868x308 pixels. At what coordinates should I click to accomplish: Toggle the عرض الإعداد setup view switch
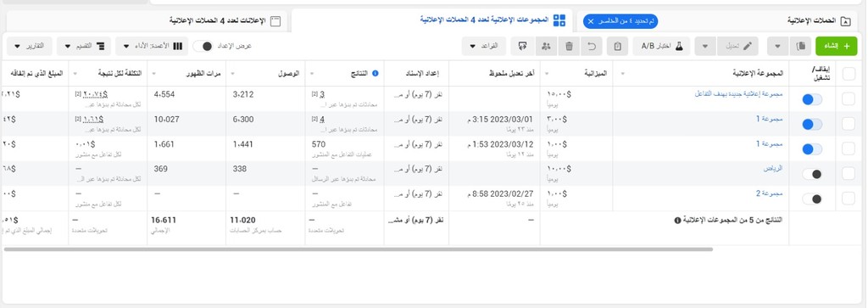(x=203, y=46)
